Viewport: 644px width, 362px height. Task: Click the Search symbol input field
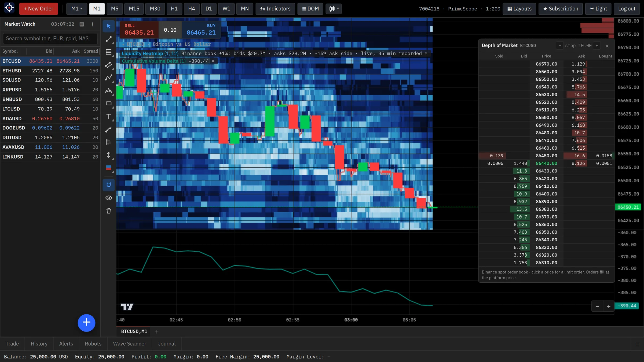tap(50, 38)
